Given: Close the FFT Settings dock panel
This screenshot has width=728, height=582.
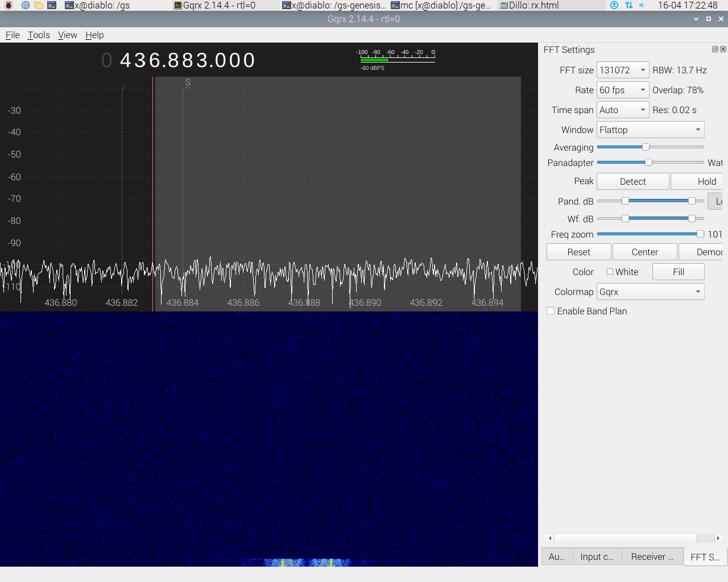Looking at the screenshot, I should point(723,49).
